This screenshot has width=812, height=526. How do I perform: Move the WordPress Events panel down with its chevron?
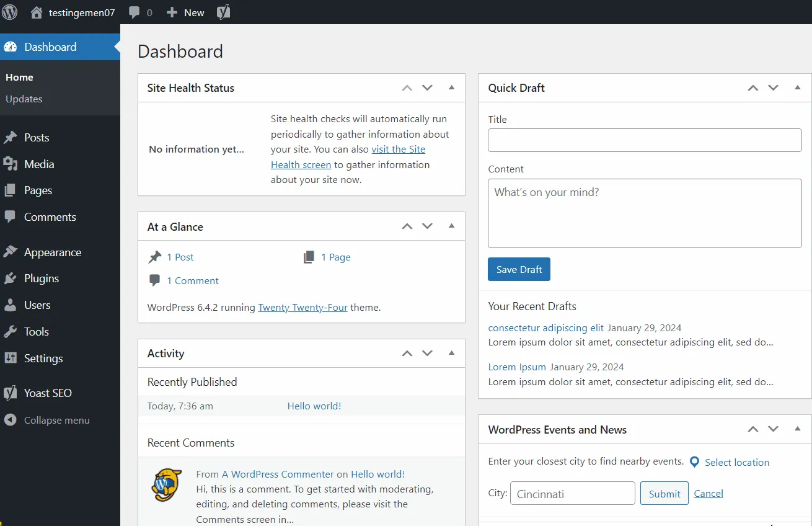[773, 429]
